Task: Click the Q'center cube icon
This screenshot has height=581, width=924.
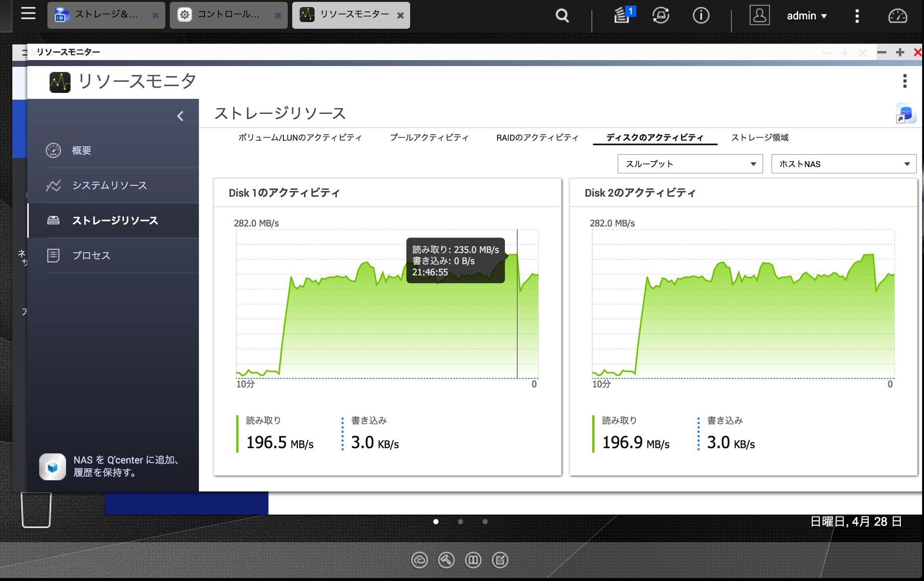Action: (52, 466)
